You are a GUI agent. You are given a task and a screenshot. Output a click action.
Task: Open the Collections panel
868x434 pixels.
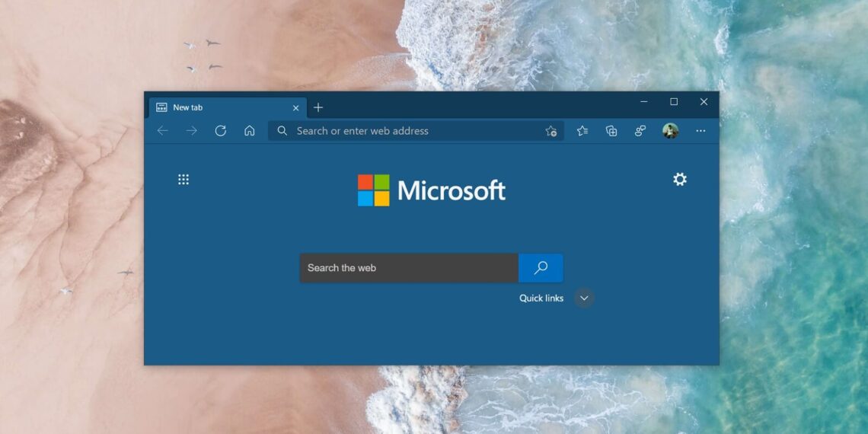[611, 131]
